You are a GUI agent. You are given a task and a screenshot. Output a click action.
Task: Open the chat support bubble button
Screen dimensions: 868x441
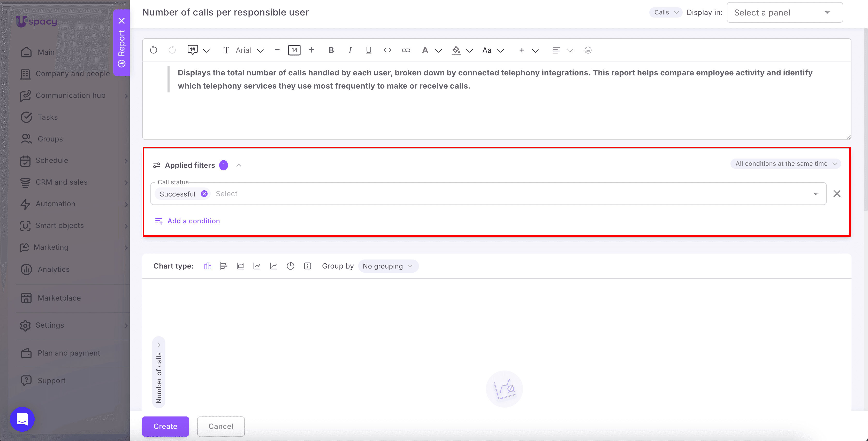click(x=22, y=419)
